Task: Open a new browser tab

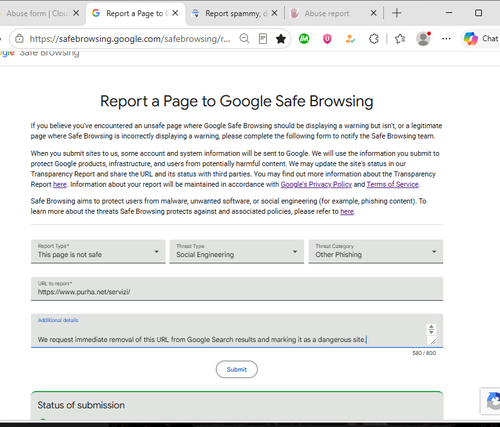Action: coord(397,13)
